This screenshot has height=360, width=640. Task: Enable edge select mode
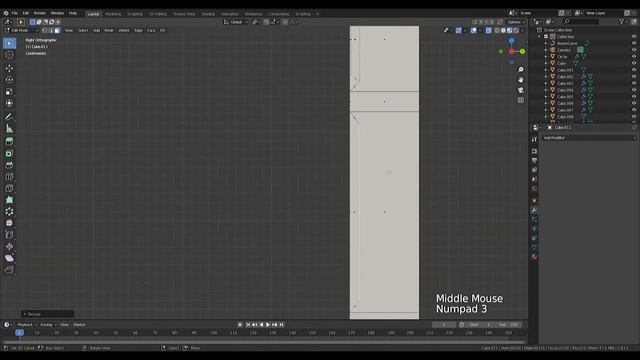tap(51, 30)
